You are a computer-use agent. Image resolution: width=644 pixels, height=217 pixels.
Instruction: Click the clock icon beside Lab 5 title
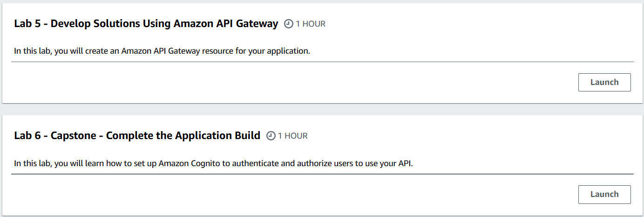tap(289, 24)
